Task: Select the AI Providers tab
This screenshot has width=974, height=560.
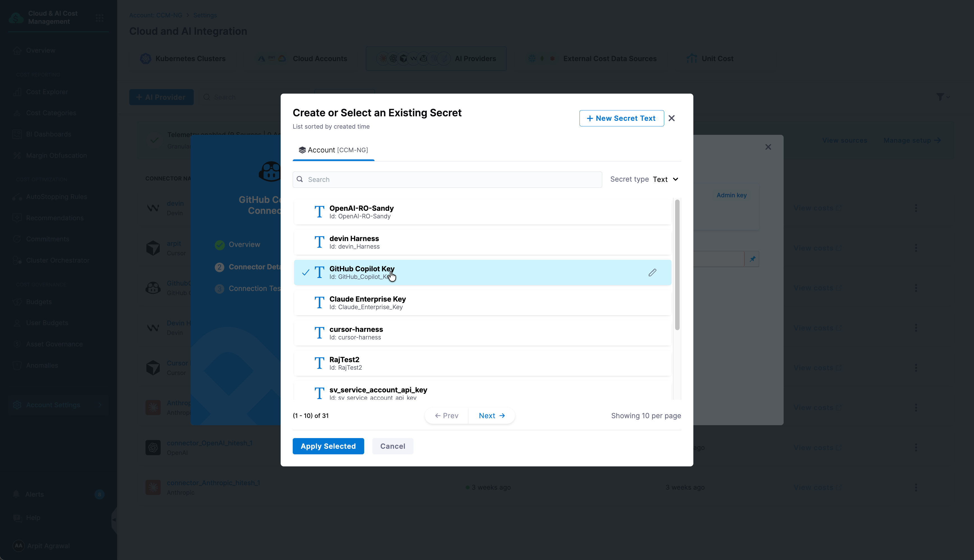Action: click(436, 59)
